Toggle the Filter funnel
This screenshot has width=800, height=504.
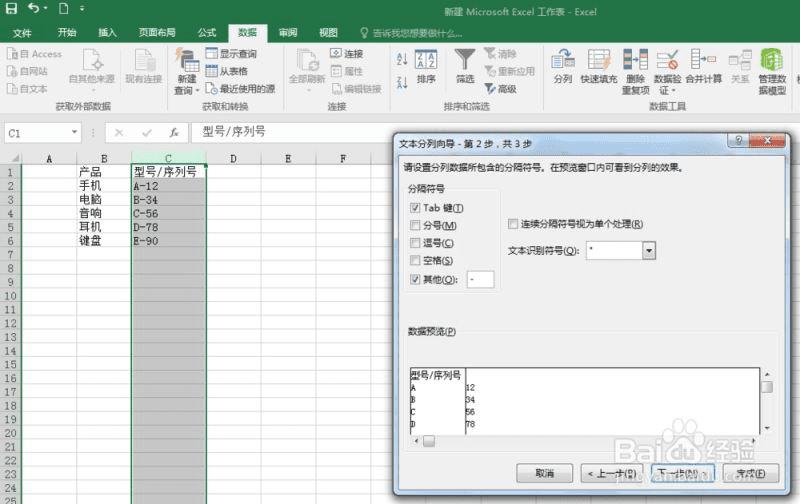click(465, 66)
